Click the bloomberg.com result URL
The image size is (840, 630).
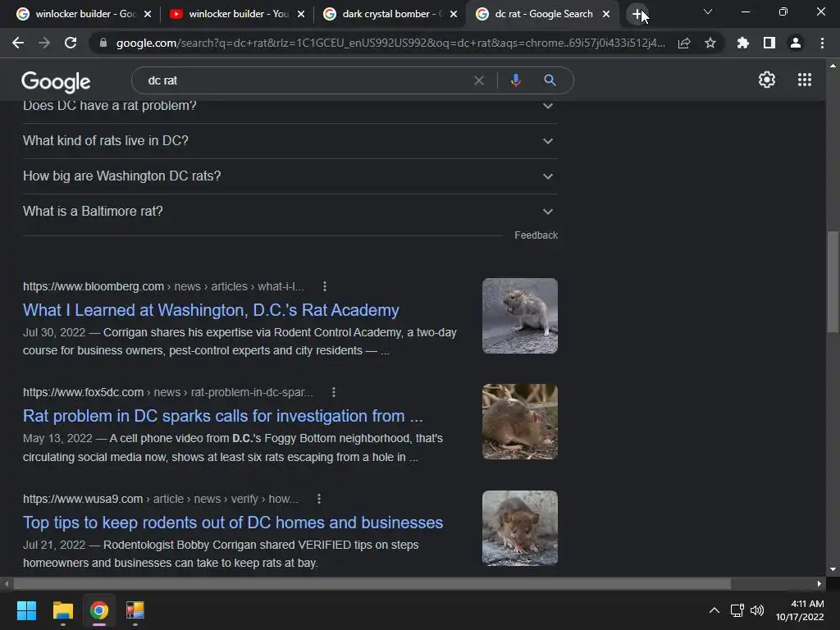tap(163, 286)
